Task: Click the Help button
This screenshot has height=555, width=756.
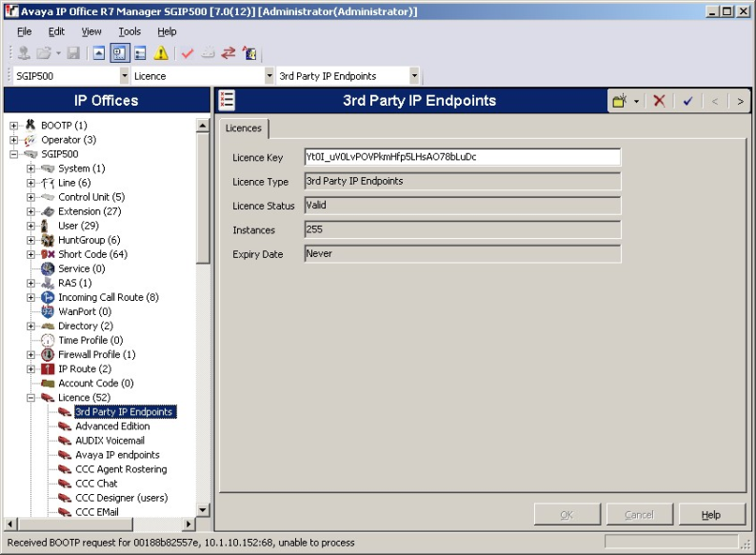Action: click(x=711, y=515)
